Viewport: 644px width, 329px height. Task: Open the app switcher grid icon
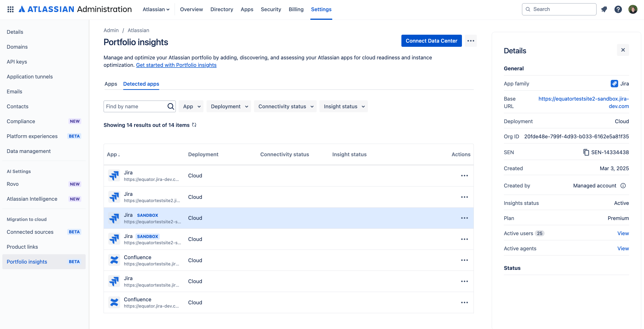click(x=10, y=9)
